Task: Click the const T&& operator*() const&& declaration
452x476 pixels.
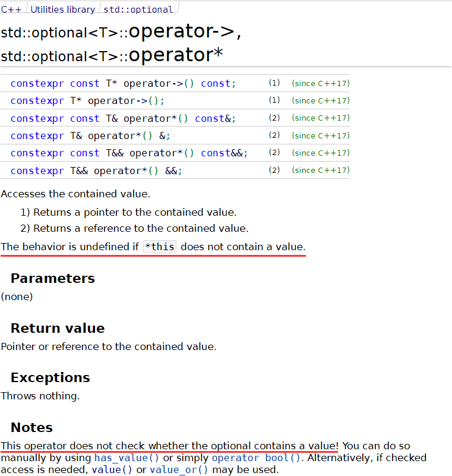Action: click(x=129, y=153)
